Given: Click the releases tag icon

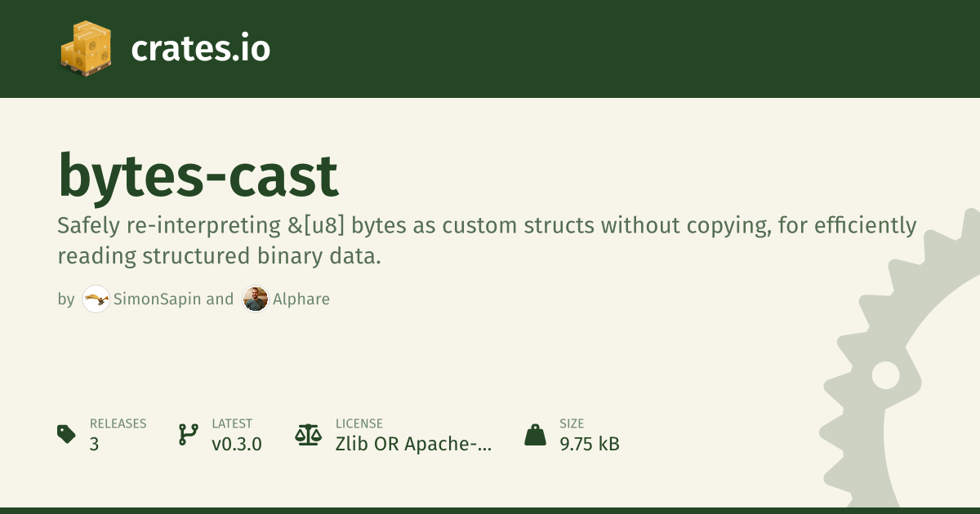Looking at the screenshot, I should click(x=67, y=434).
